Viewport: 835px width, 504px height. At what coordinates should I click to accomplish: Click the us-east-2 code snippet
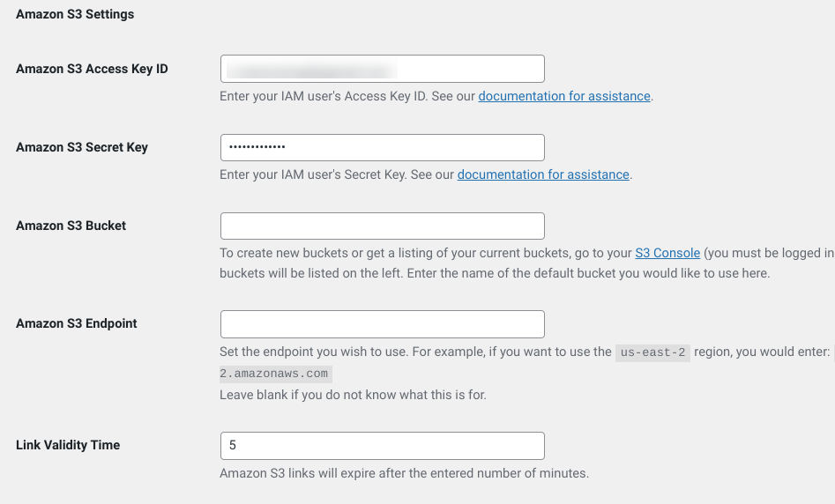point(652,352)
